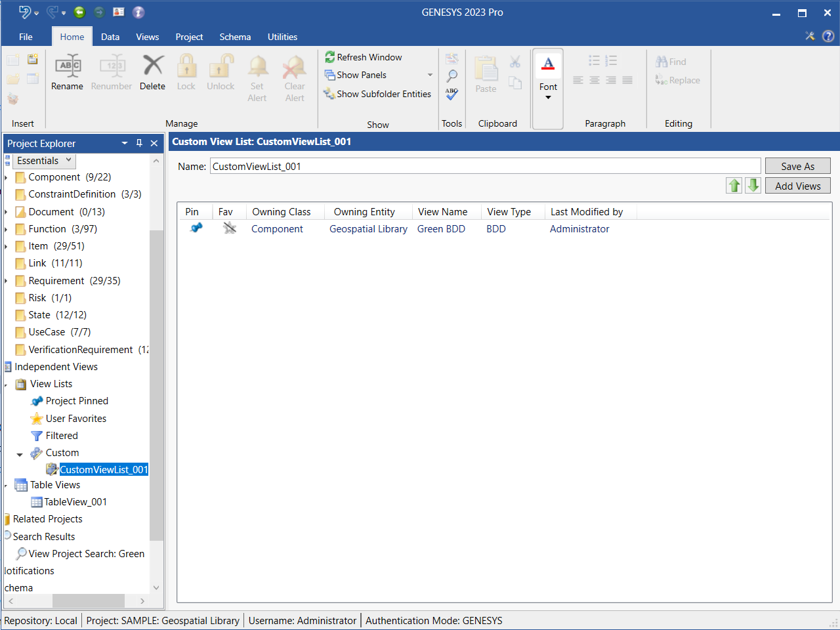
Task: Toggle the Project Explorer auto-hide pin
Action: (x=139, y=143)
